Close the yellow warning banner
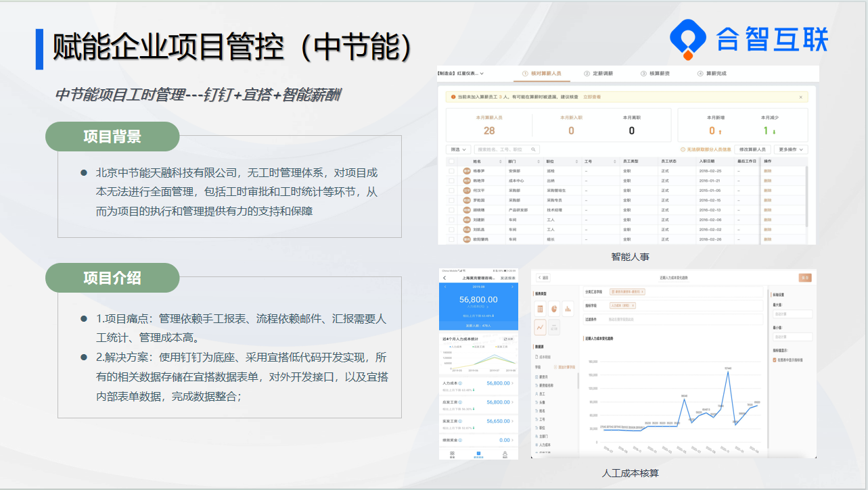Viewport: 868px width, 490px height. point(801,97)
